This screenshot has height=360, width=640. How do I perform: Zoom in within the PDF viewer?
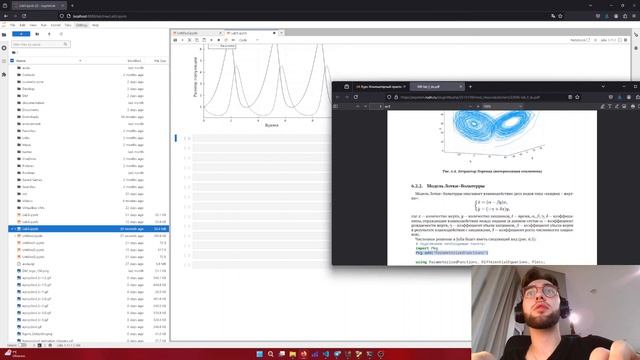tap(478, 107)
